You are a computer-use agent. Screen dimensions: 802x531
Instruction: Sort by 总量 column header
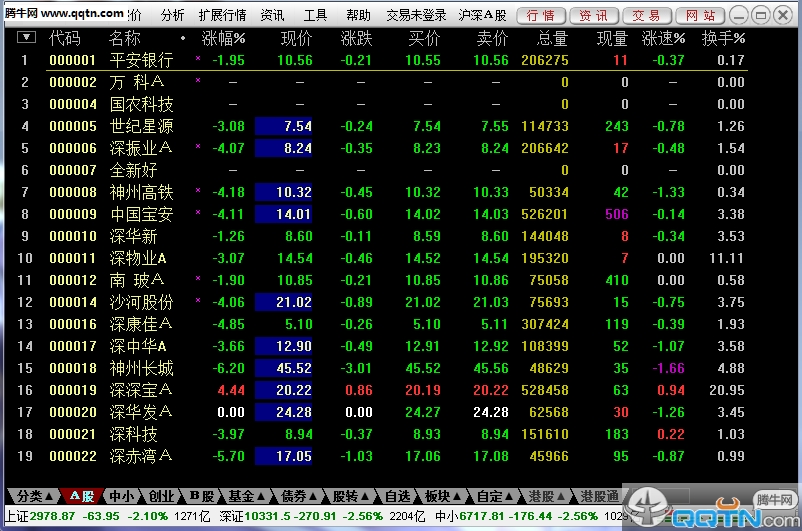[552, 38]
